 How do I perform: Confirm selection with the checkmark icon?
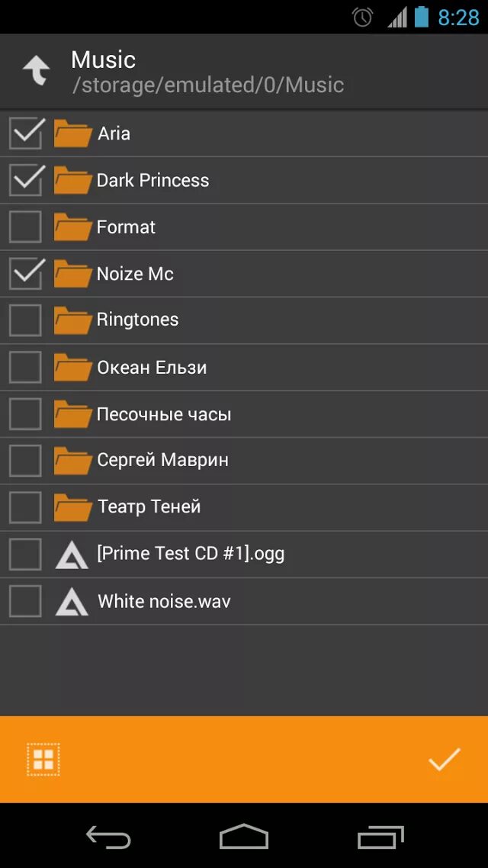(445, 759)
